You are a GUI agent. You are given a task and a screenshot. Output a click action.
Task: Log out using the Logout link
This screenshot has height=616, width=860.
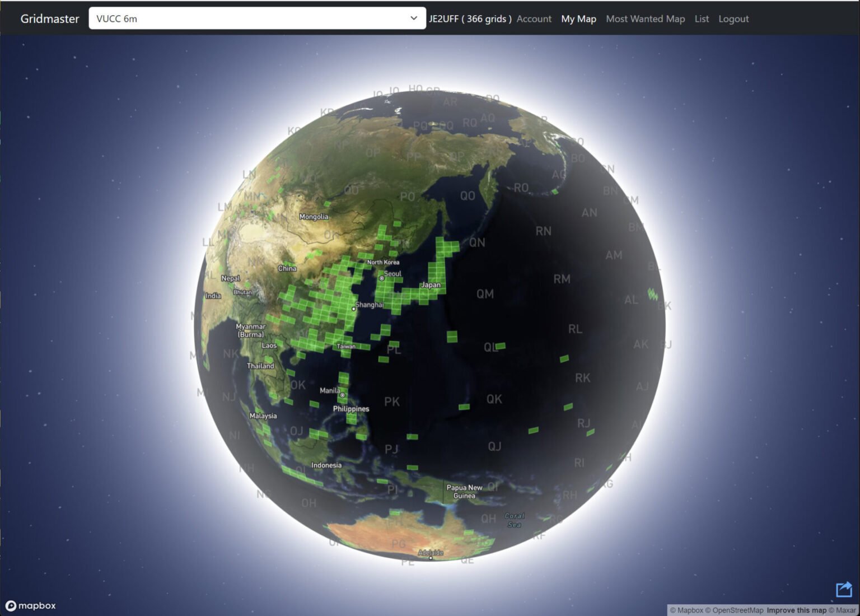coord(733,18)
